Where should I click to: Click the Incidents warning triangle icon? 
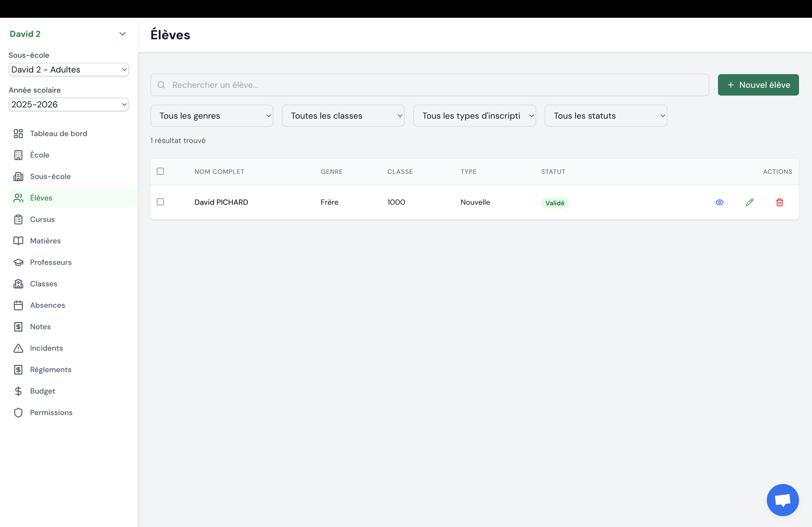pyautogui.click(x=18, y=348)
